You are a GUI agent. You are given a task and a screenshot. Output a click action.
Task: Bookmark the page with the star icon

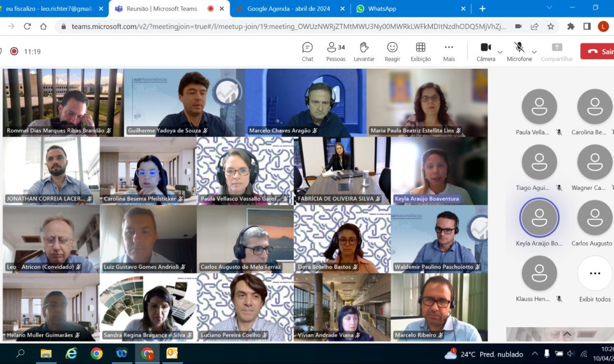[551, 26]
